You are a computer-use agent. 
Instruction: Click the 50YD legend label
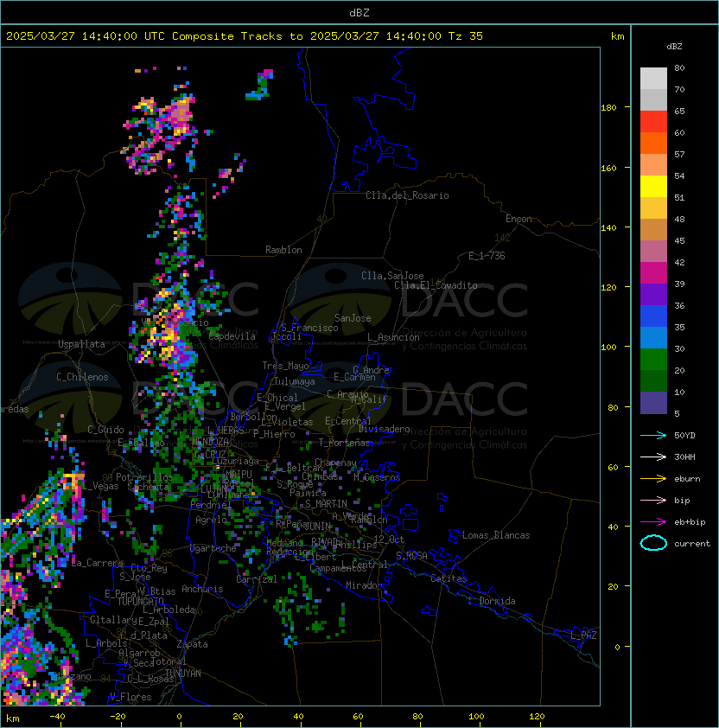[x=684, y=436]
